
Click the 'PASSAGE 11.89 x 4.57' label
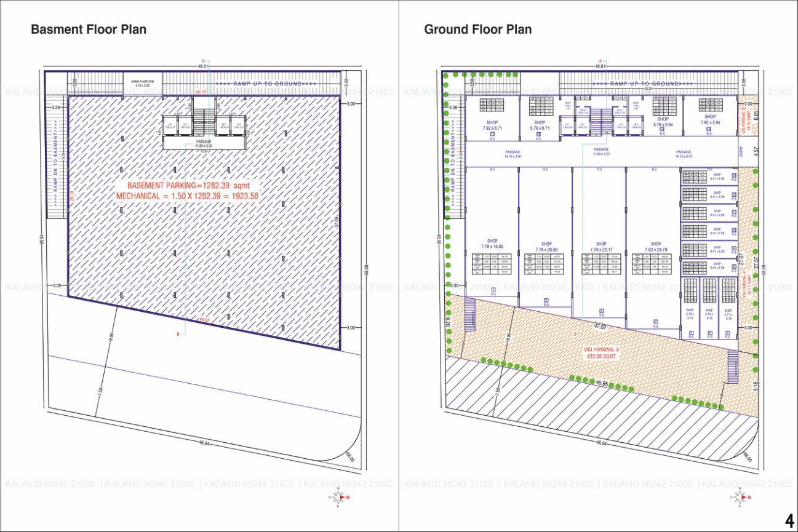(601, 151)
